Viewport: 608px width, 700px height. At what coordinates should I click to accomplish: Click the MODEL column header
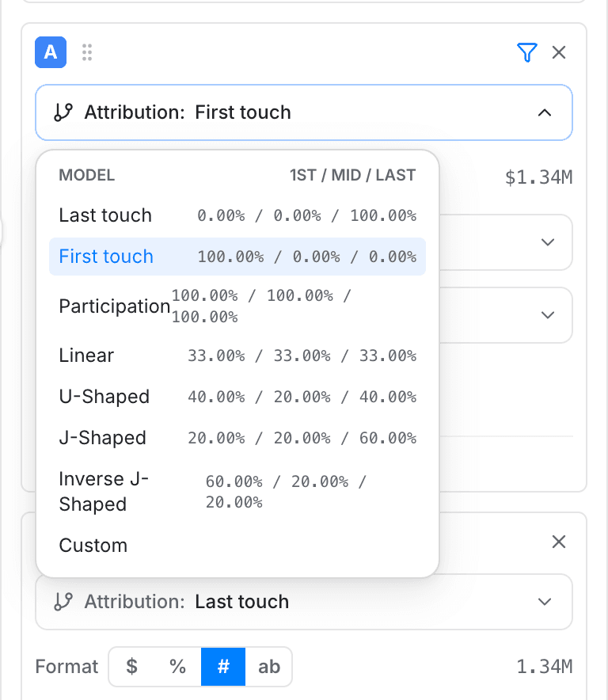86,175
